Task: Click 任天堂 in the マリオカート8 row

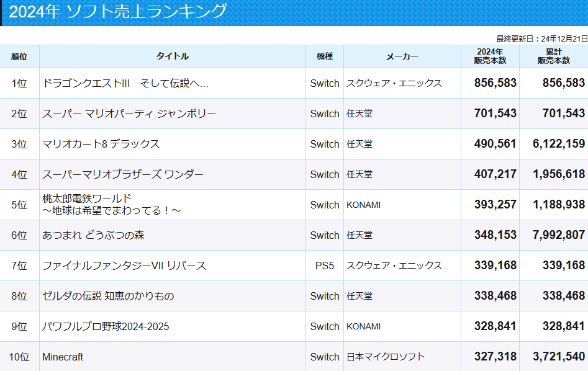Action: point(360,144)
